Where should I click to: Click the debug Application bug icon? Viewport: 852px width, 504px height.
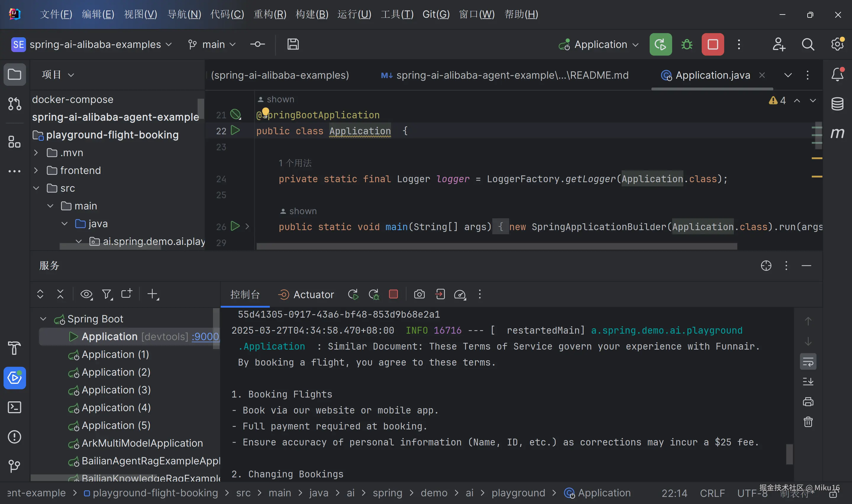[687, 44]
